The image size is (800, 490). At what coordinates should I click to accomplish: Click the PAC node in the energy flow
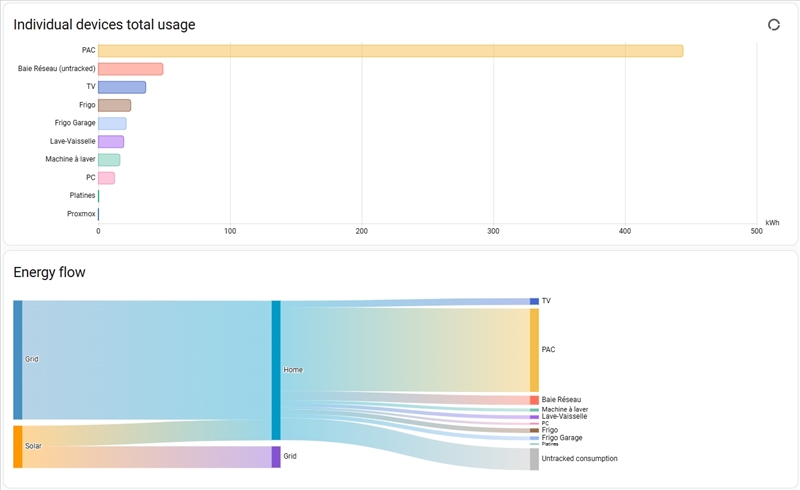pyautogui.click(x=534, y=350)
